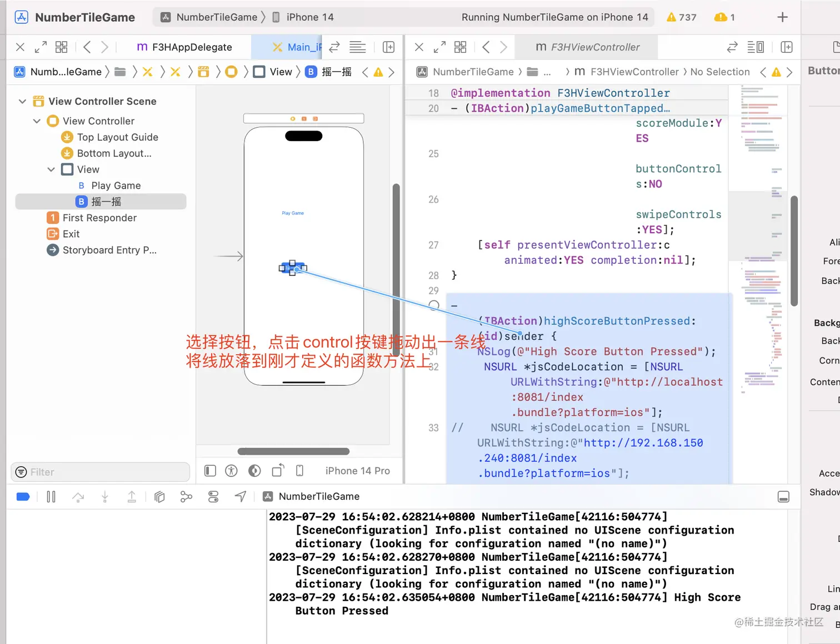Select the NumberTileGame scheme in the toolbar
The width and height of the screenshot is (840, 644).
pos(209,17)
